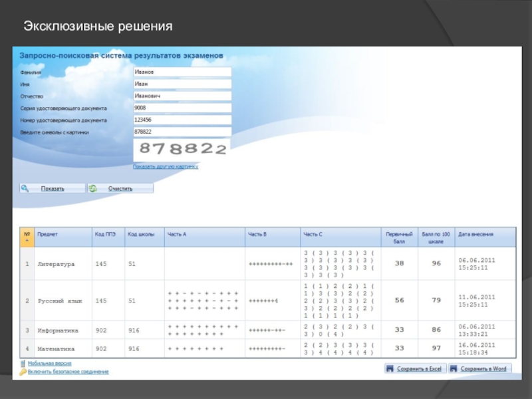This screenshot has height=399, width=532.
Task: Click the page heading Запросно-поисковая система
Action: pos(121,56)
